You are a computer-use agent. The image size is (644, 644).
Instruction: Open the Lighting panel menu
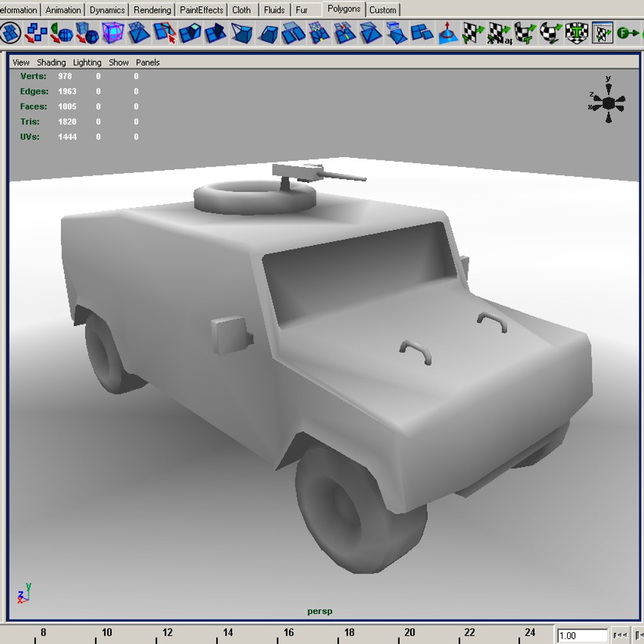pyautogui.click(x=87, y=63)
